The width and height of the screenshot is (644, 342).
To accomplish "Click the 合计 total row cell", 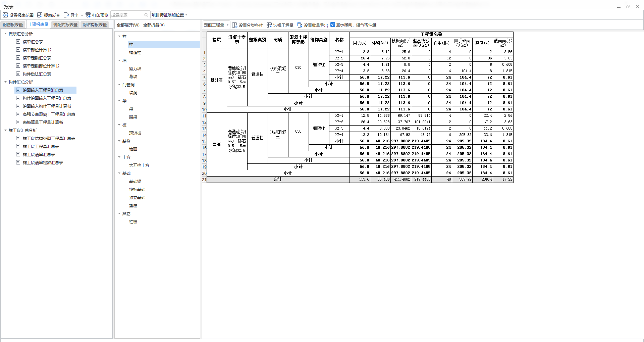I will [x=278, y=180].
